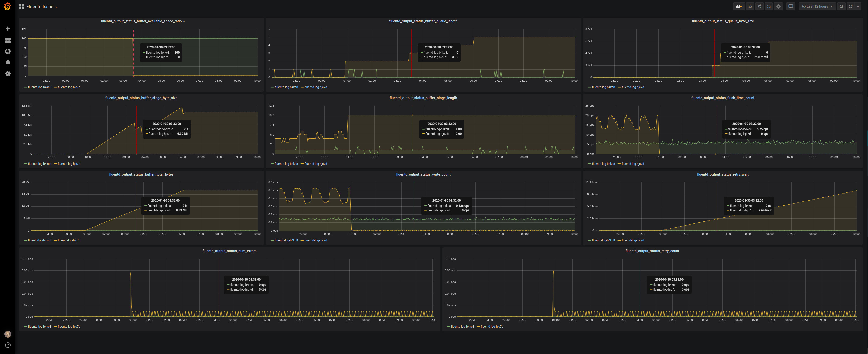
Task: Enable TV cycle view mode icon
Action: (790, 6)
